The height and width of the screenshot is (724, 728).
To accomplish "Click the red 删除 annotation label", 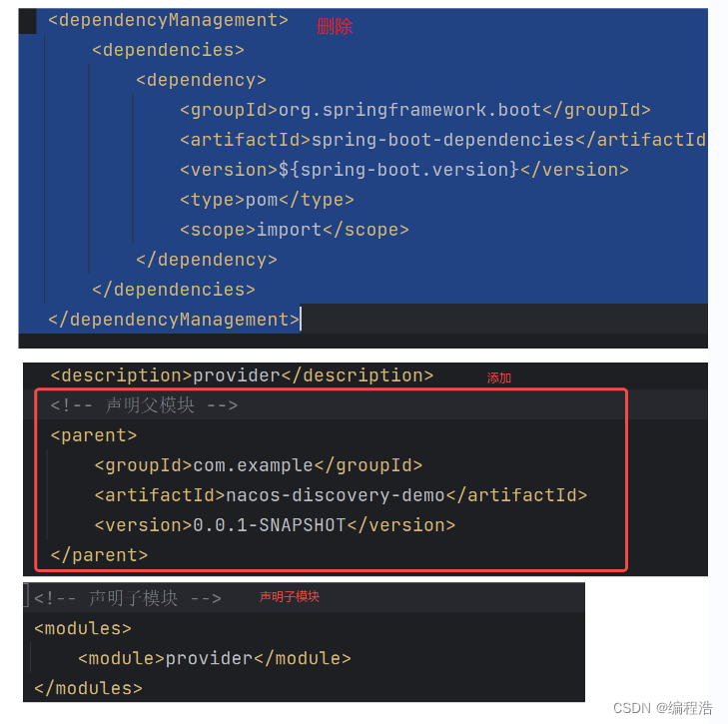I will pos(335,27).
